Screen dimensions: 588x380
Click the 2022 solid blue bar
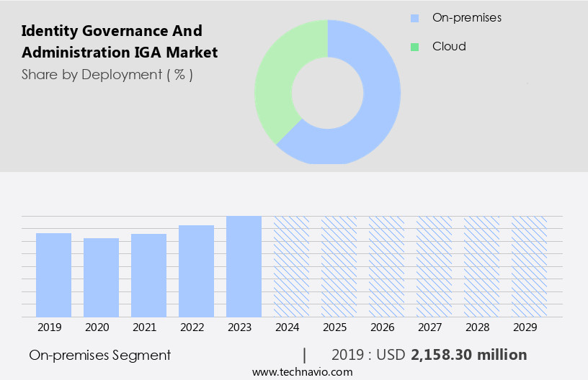coord(196,271)
